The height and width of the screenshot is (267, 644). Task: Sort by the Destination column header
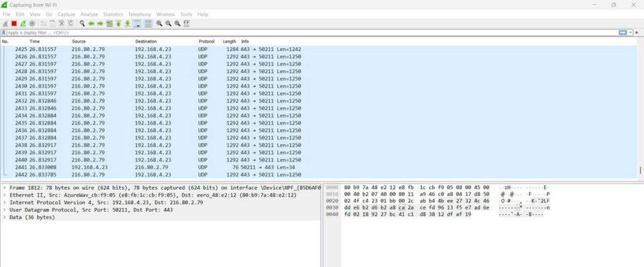(x=165, y=41)
